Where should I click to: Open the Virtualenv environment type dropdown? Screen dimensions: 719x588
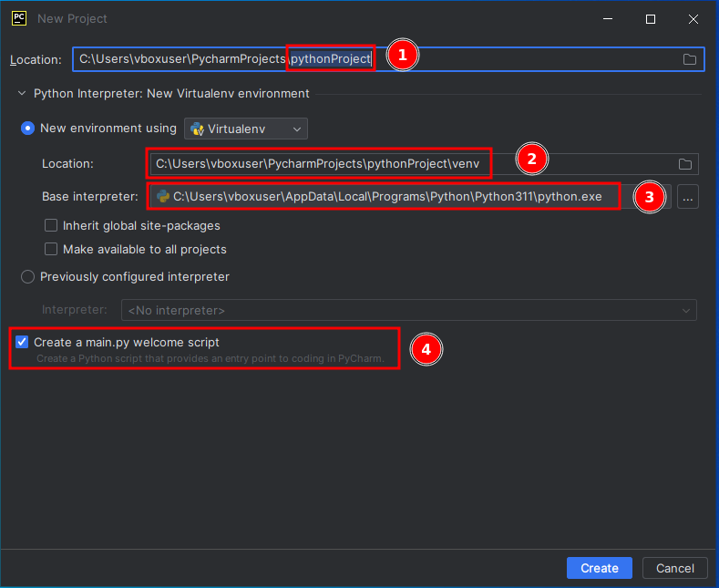pyautogui.click(x=246, y=129)
